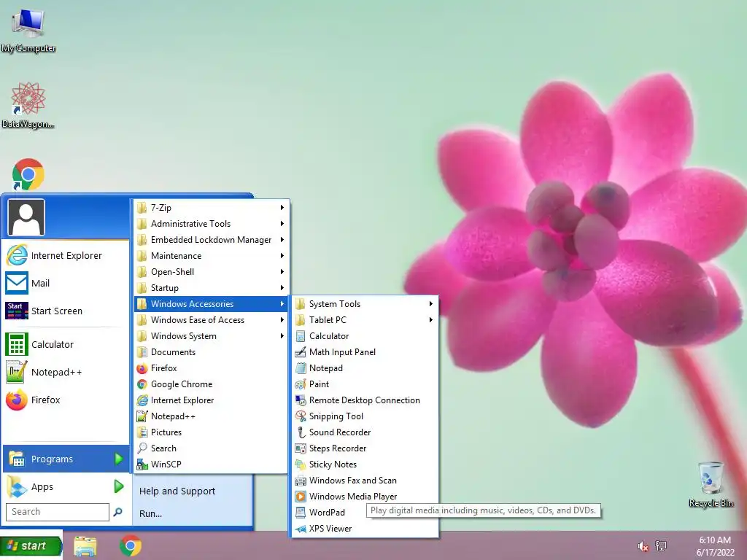Click Search in the Programs list
The image size is (747, 560).
[211, 448]
